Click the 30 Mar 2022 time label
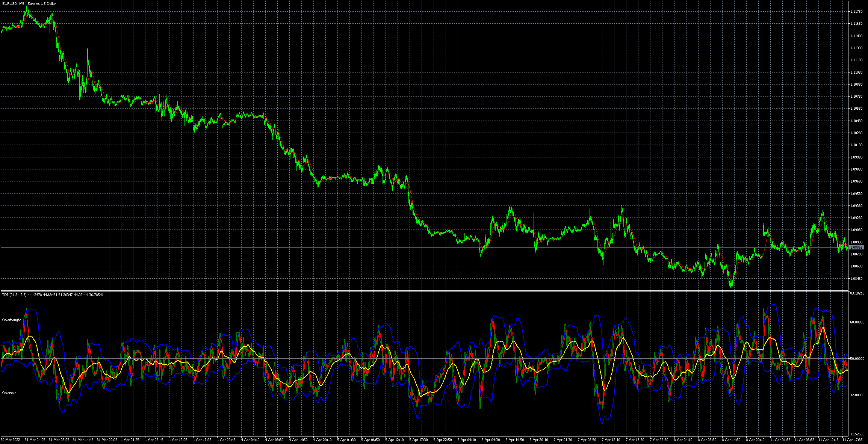This screenshot has height=444, width=868. point(11,439)
